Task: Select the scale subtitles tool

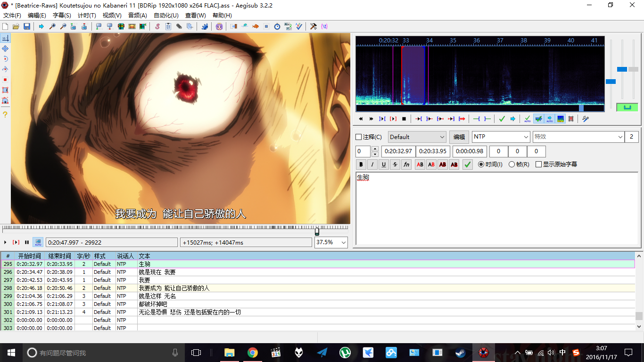Action: [5, 80]
